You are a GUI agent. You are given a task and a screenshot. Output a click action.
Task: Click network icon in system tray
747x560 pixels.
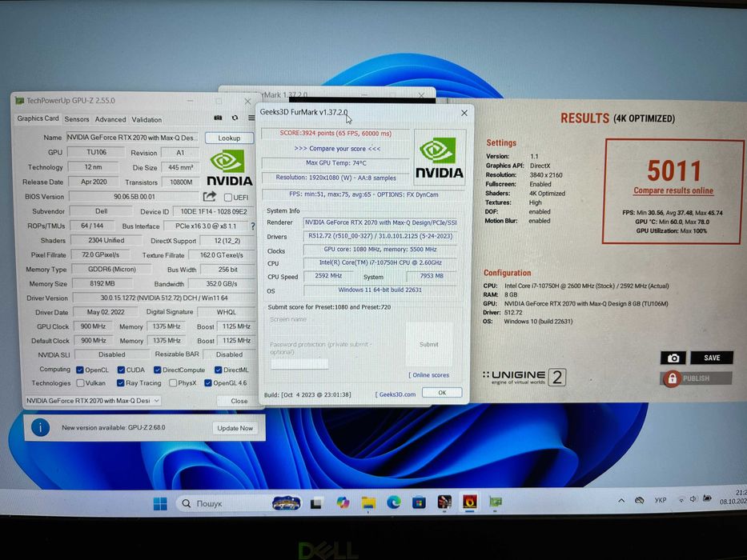coord(681,499)
